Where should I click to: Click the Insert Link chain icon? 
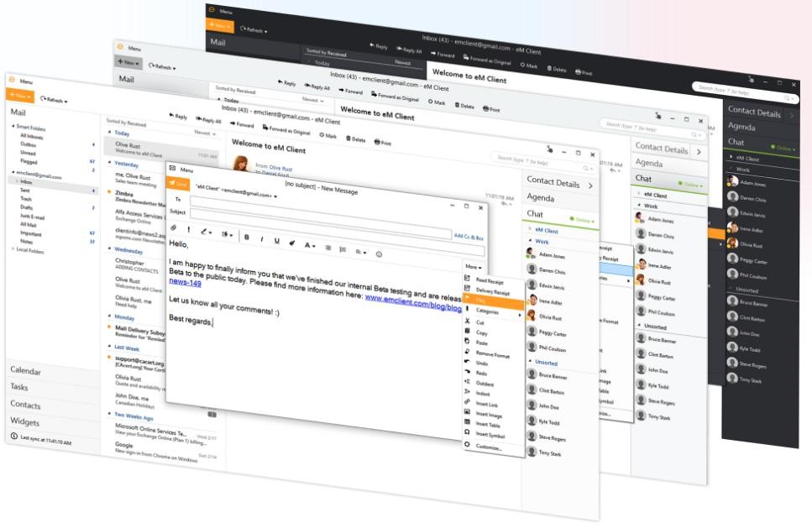(467, 401)
